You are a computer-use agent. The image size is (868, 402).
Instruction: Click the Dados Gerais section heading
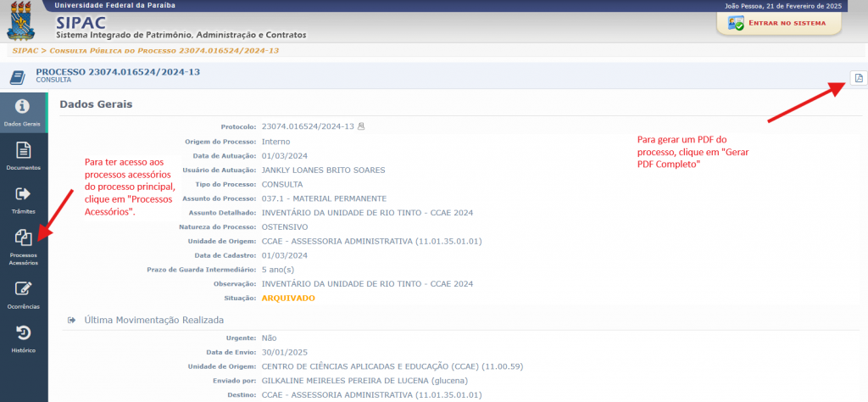[x=96, y=104]
